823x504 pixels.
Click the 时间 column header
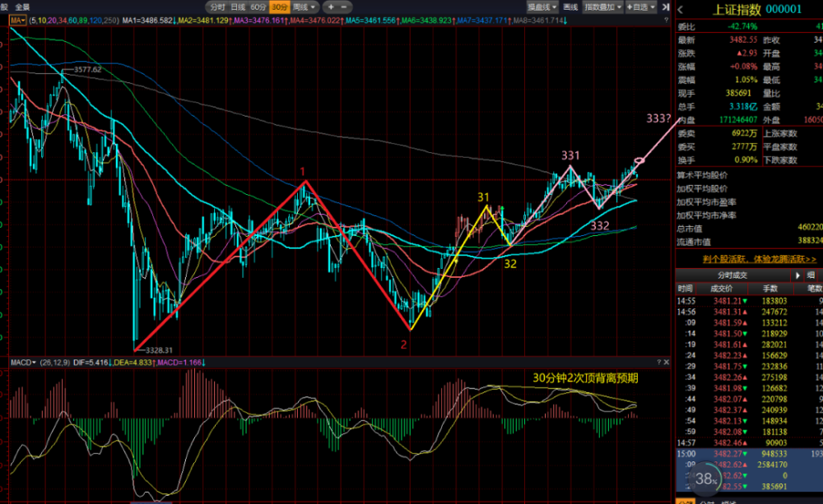[x=685, y=289]
